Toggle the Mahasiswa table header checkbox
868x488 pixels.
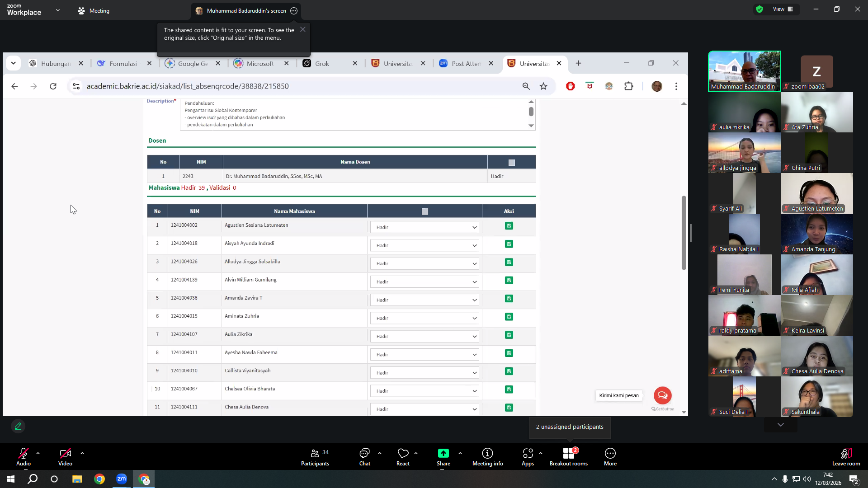coord(425,211)
